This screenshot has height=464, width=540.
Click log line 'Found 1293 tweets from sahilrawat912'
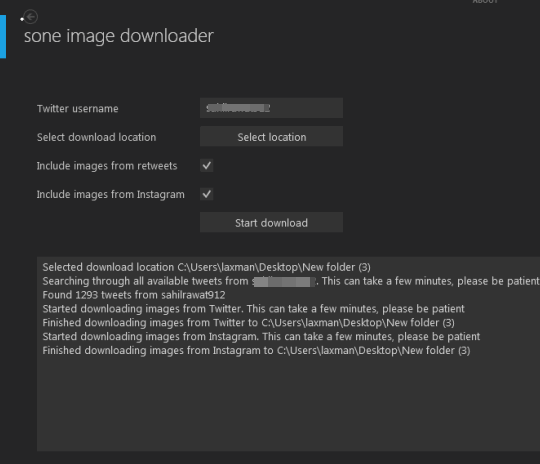pos(134,295)
